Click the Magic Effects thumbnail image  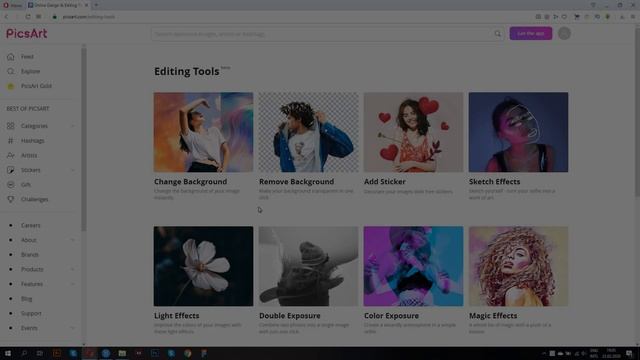tap(518, 266)
